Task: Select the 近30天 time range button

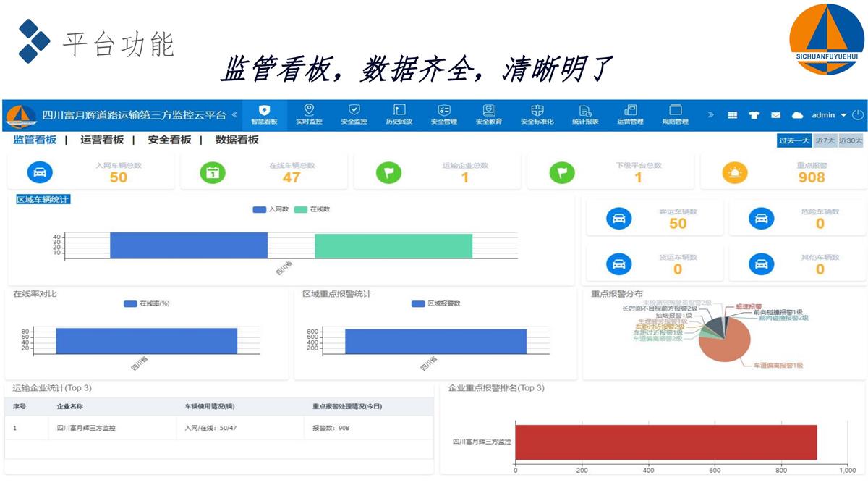Action: (x=850, y=140)
